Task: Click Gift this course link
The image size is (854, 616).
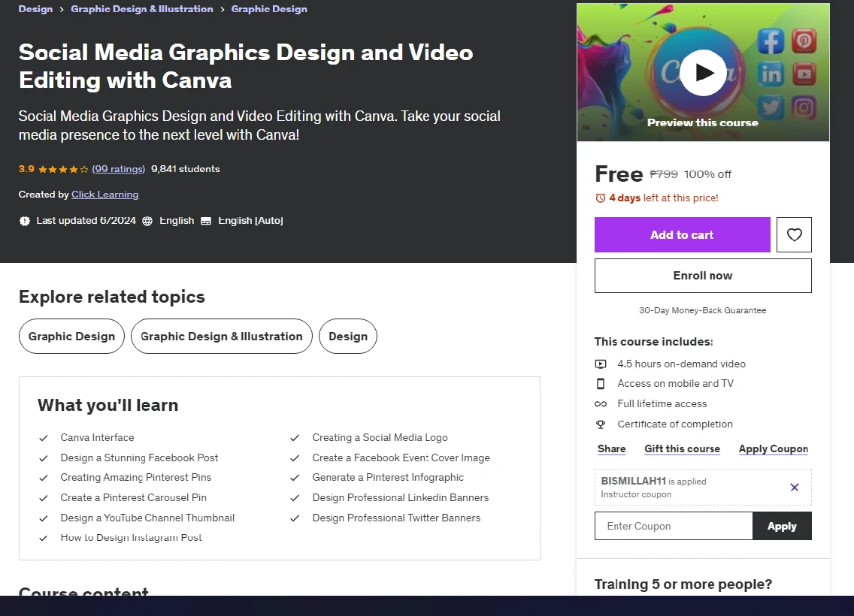Action: [682, 449]
